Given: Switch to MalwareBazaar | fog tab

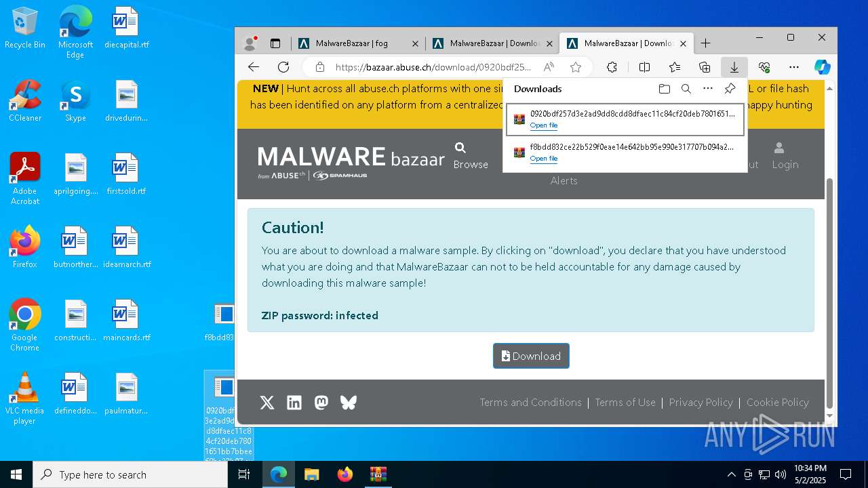Looking at the screenshot, I should coord(358,43).
